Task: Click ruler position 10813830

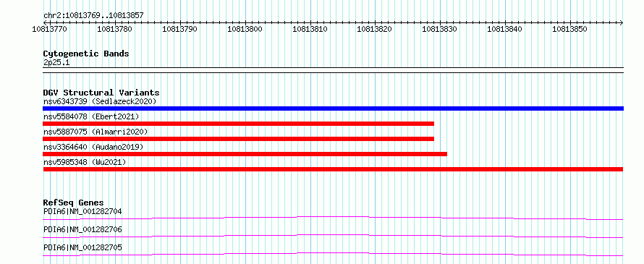Action: [x=439, y=29]
